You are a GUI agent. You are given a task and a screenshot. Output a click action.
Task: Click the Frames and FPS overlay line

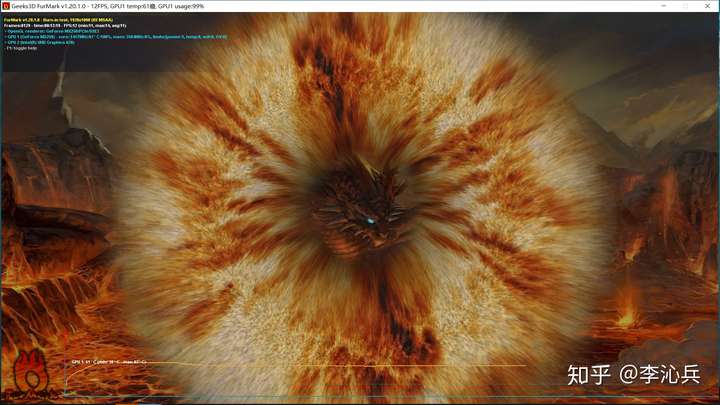pos(65,26)
